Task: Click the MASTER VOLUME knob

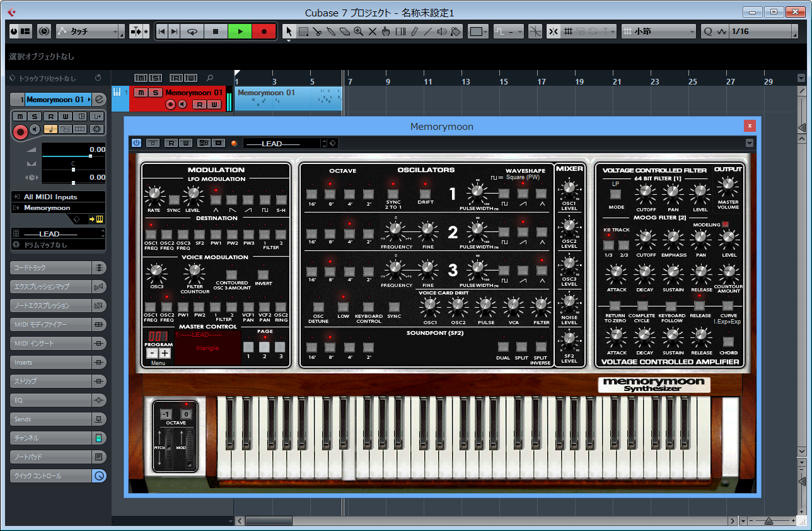Action: [728, 184]
